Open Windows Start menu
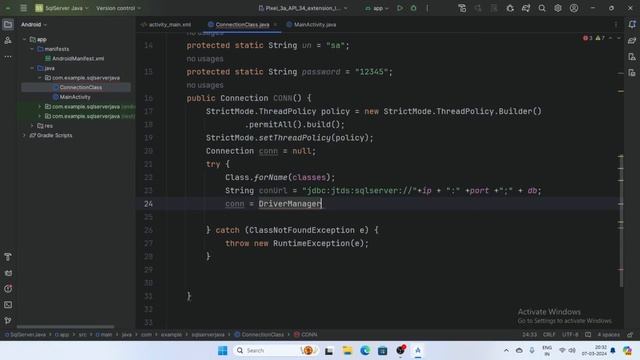The width and height of the screenshot is (640, 360). [222, 350]
